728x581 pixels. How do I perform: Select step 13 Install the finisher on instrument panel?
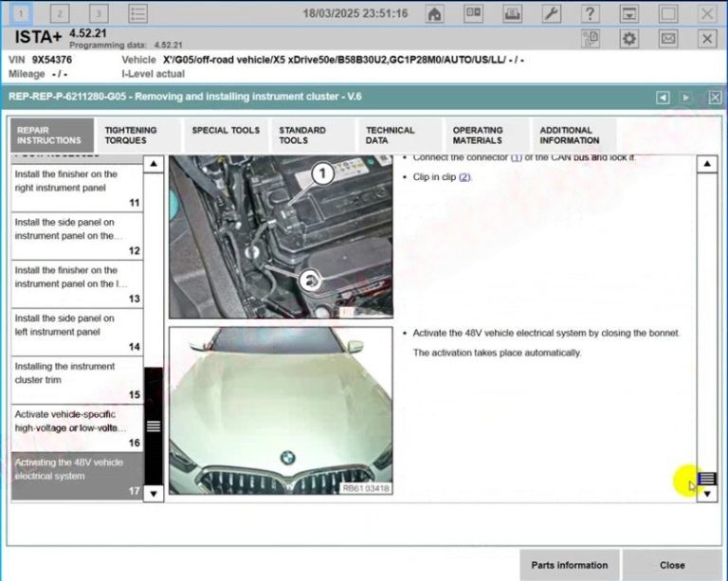(x=77, y=284)
